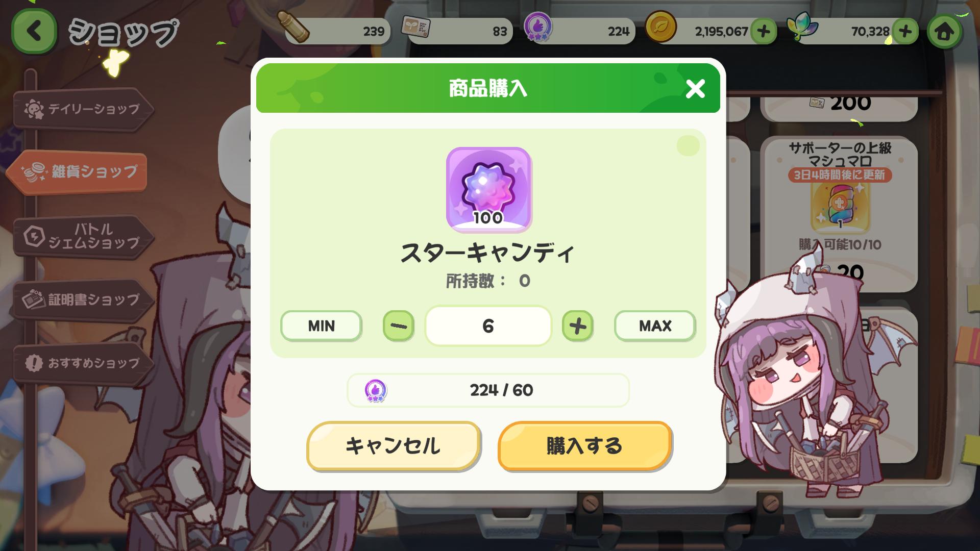Viewport: 980px width, 551px height.
Task: Open the home screen via house icon
Action: tap(944, 32)
